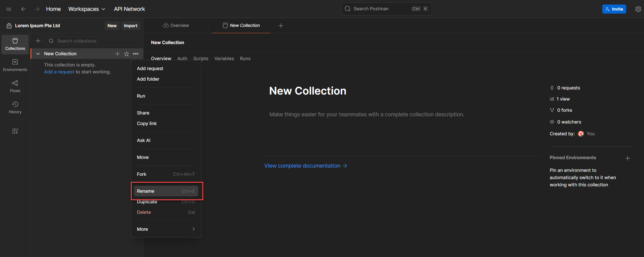Focus the Search collections field
The width and height of the screenshot is (644, 257).
(x=92, y=41)
